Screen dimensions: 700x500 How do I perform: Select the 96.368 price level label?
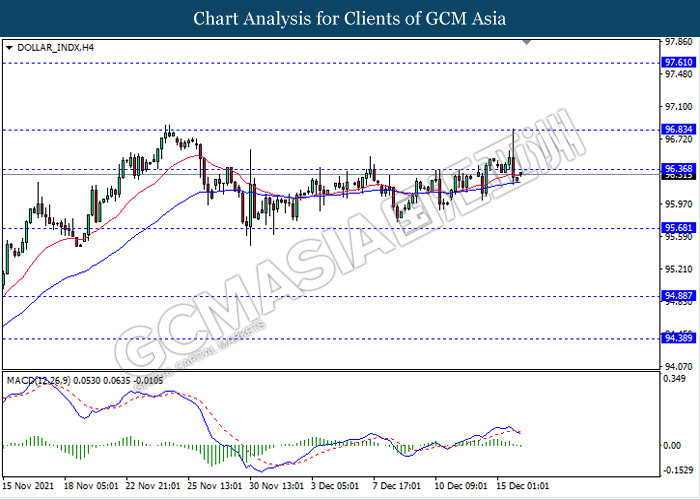[679, 169]
